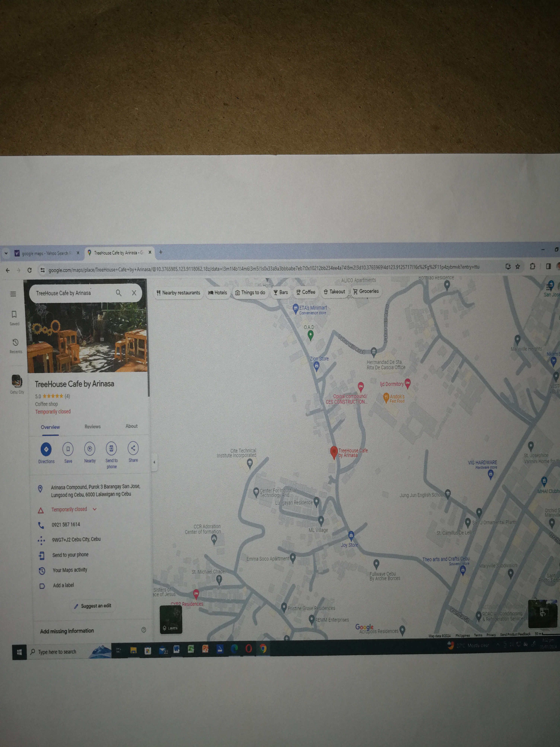
Task: Expand the Temporarily closed hours dropdown
Action: point(94,509)
